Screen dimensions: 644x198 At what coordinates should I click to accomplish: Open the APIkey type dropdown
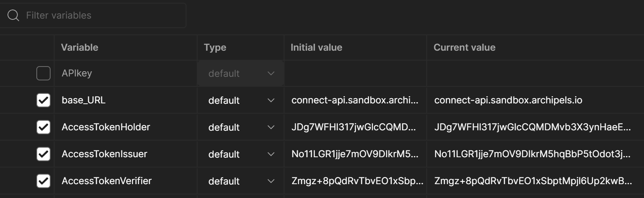[x=241, y=74]
